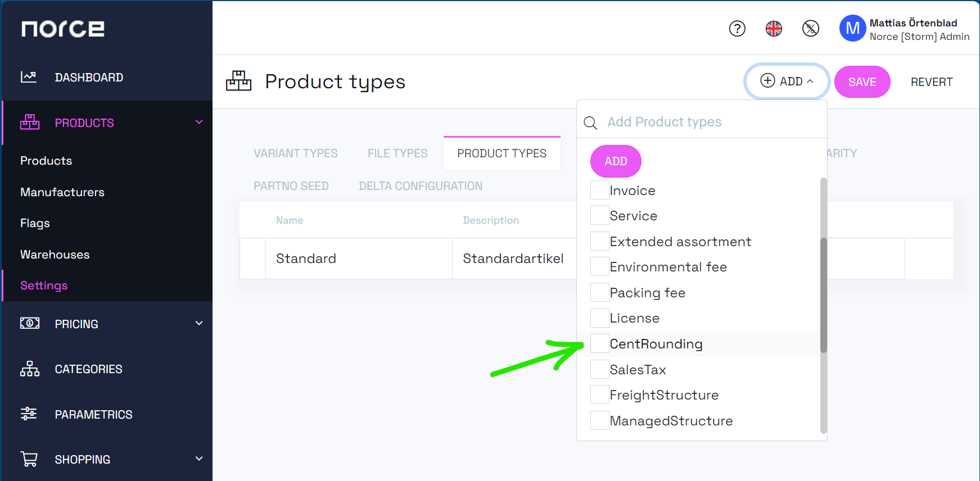Click the Shopping cart icon
Image resolution: width=980 pixels, height=481 pixels.
[29, 459]
